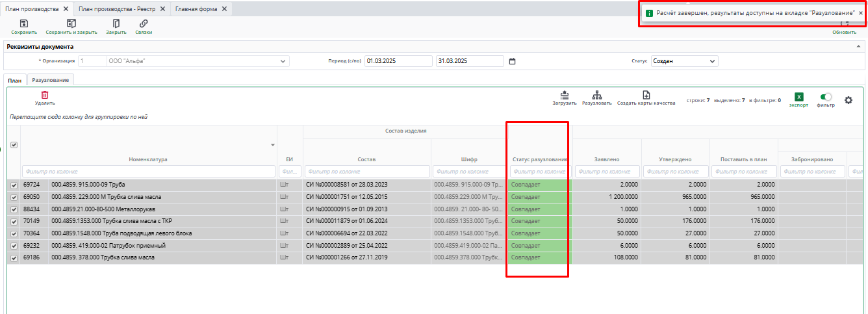Click the Связи links icon
The width and height of the screenshot is (868, 314).
tap(144, 23)
